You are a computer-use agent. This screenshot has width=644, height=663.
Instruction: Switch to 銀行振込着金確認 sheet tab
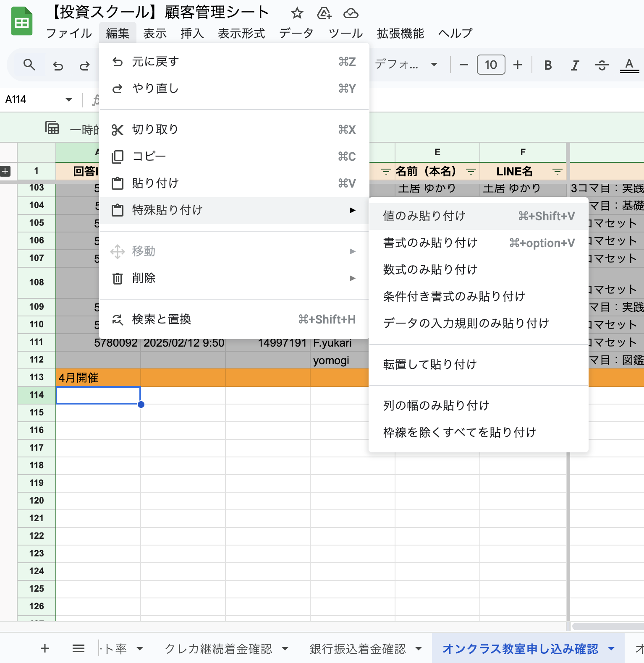(x=358, y=649)
